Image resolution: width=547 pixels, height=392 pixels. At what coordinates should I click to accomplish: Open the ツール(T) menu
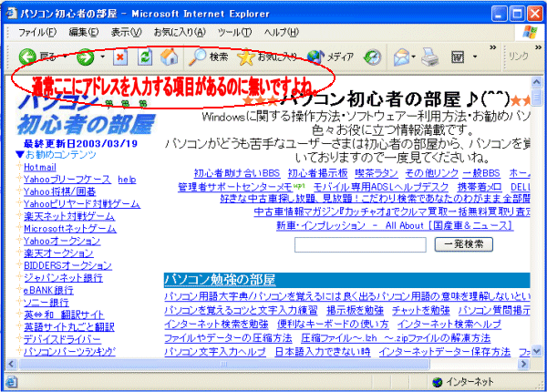pos(234,33)
